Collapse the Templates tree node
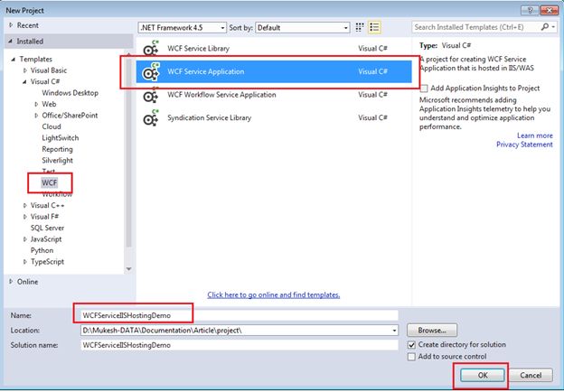The height and width of the screenshot is (392, 564). [14, 60]
